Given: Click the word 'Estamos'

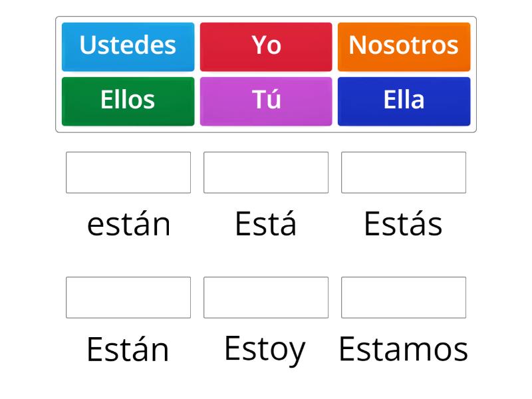Looking at the screenshot, I should point(404,348).
